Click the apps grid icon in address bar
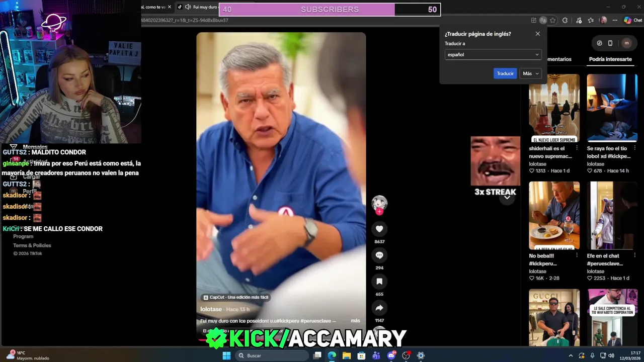 [533, 21]
